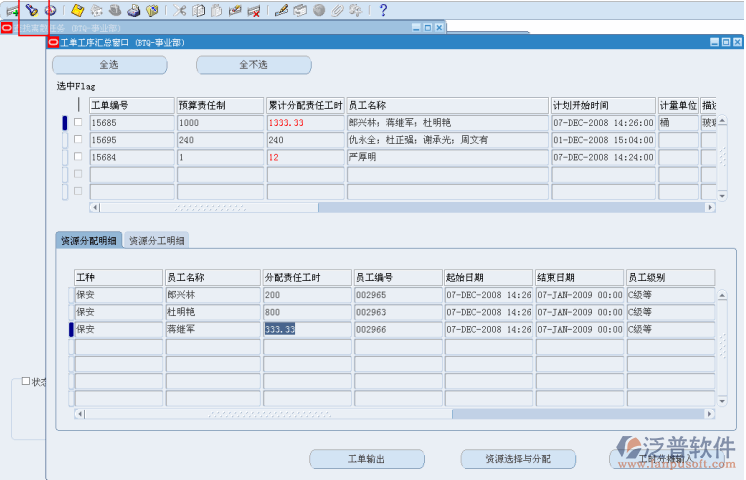The width and height of the screenshot is (746, 480).
Task: Click the Print icon in toolbar
Action: coord(133,10)
